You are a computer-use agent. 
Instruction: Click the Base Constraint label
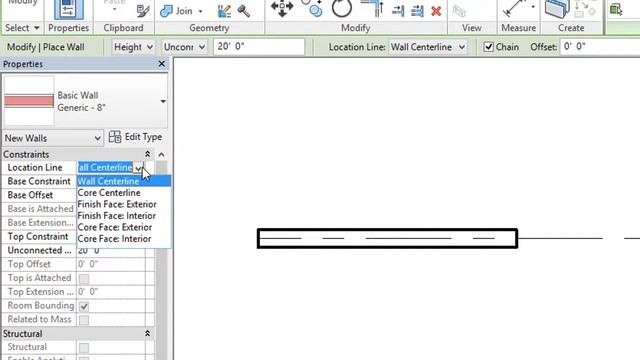(x=39, y=181)
